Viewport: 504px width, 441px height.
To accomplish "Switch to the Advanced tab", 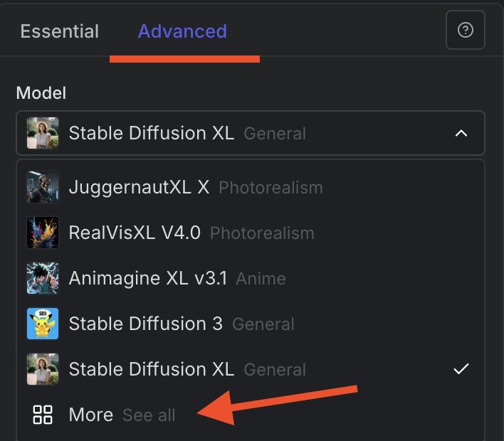I will 182,31.
